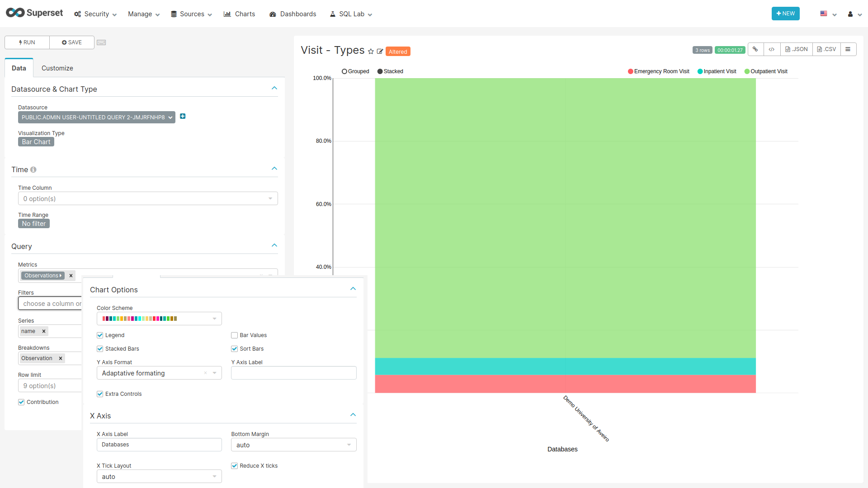The width and height of the screenshot is (868, 488).
Task: Copy chart short link icon
Action: click(x=755, y=49)
